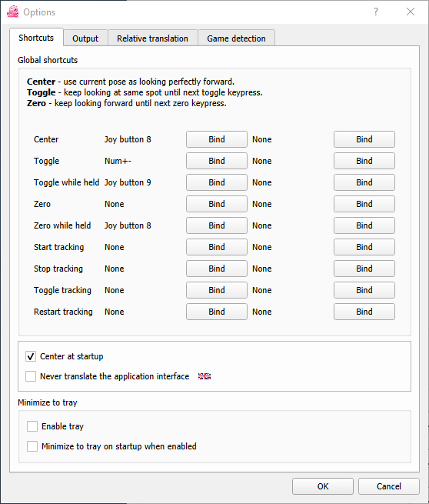Click the 'Joy button 8' text in Center row
Viewport: 429px width, 504px height.
(x=128, y=139)
